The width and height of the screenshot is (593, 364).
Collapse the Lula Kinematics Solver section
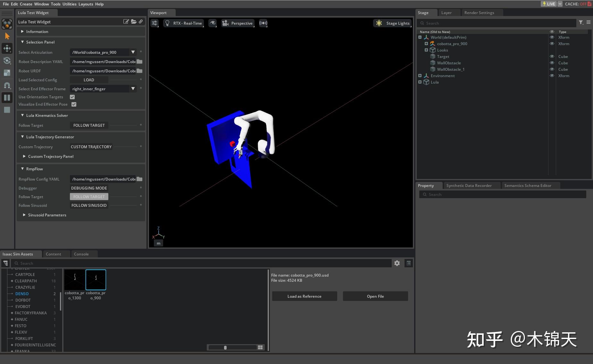22,115
